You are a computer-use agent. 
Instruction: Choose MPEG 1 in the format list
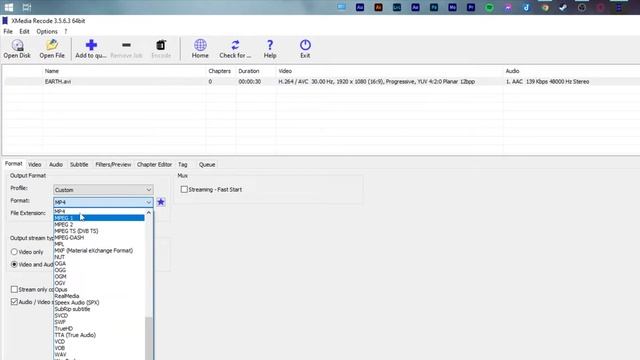pyautogui.click(x=99, y=218)
